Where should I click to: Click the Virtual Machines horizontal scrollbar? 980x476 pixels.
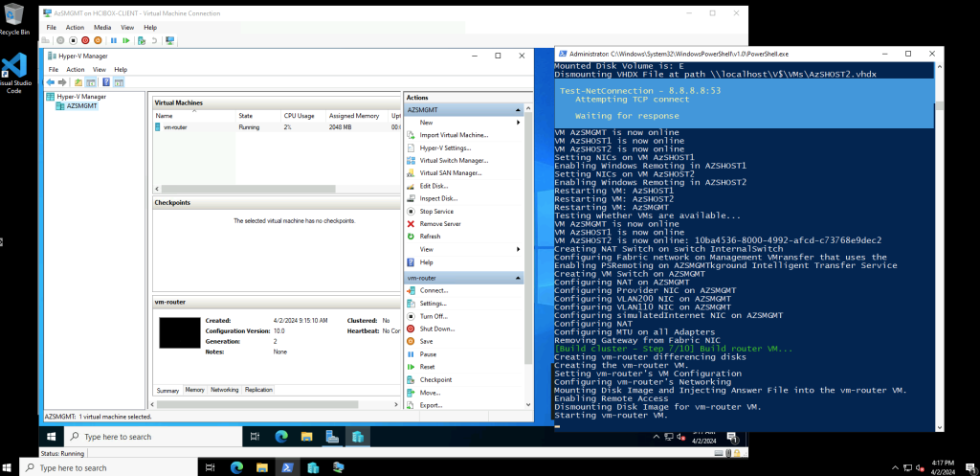pyautogui.click(x=248, y=189)
